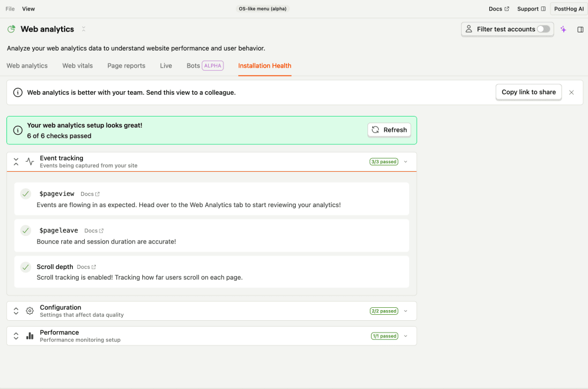Click external link icon next to Docs in header
Screen dimensions: 588x389
[507, 9]
